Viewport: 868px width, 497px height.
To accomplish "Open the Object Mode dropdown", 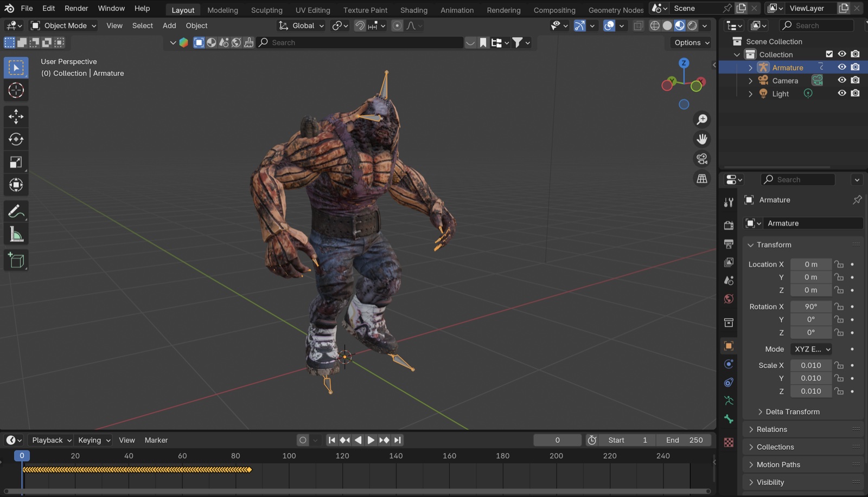I will pyautogui.click(x=63, y=25).
